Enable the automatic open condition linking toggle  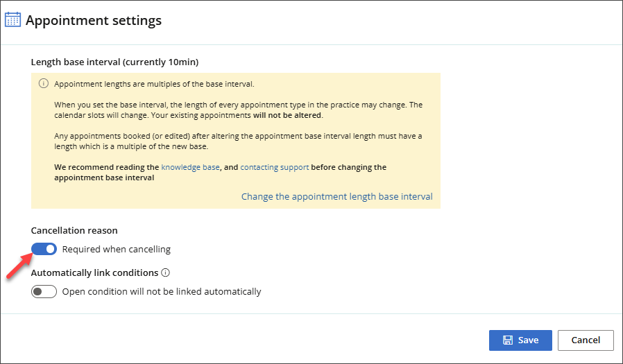[x=44, y=292]
